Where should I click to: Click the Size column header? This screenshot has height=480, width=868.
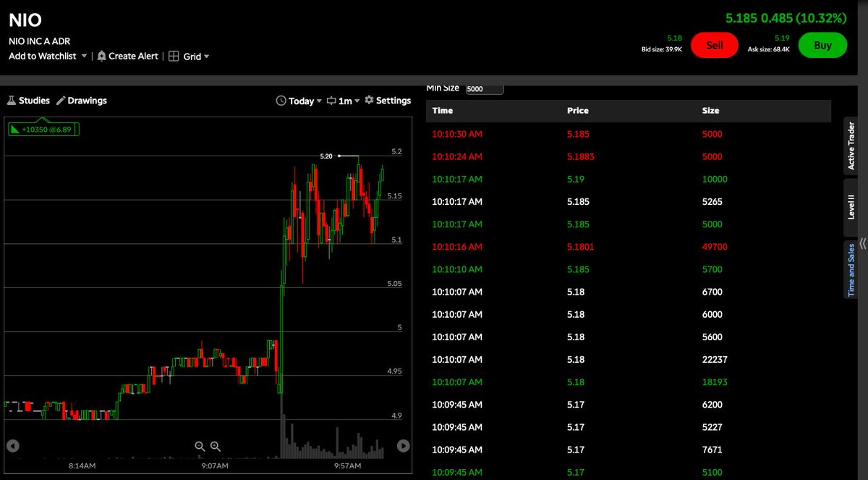(x=711, y=111)
